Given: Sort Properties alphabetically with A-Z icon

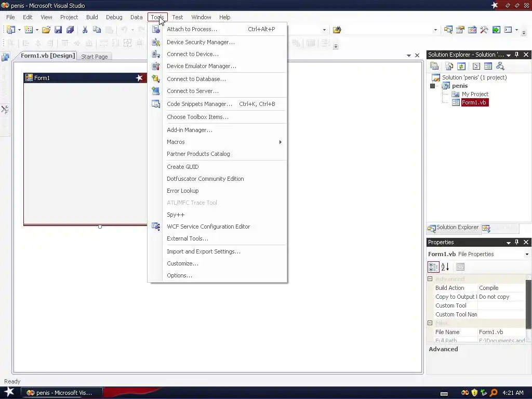Looking at the screenshot, I should [x=445, y=267].
